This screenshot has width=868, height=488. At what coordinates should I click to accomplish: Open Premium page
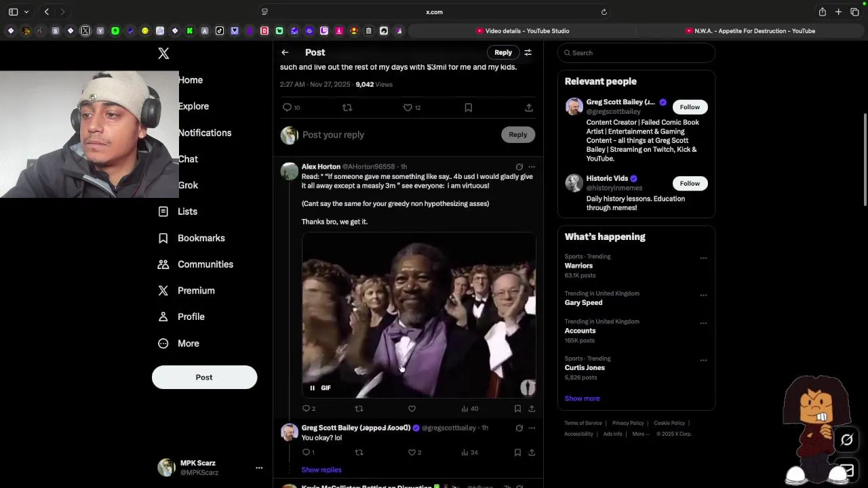[x=186, y=291]
